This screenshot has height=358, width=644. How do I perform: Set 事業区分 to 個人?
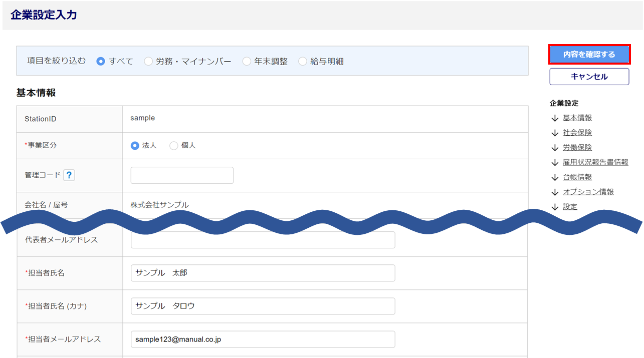point(174,146)
